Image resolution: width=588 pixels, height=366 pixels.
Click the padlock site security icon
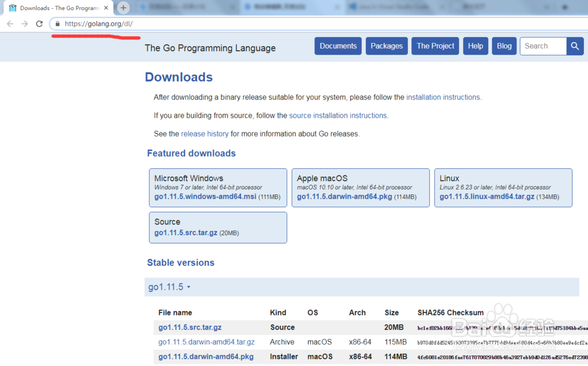[58, 24]
